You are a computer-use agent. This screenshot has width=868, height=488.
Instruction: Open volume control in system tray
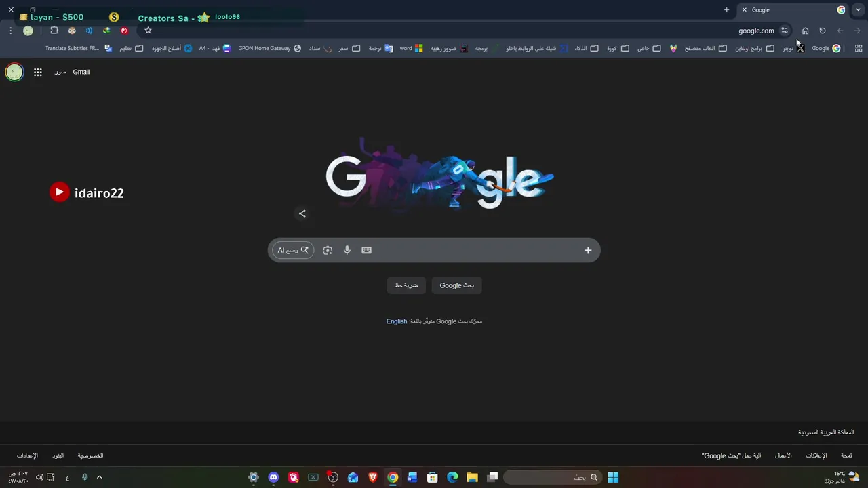(39, 477)
